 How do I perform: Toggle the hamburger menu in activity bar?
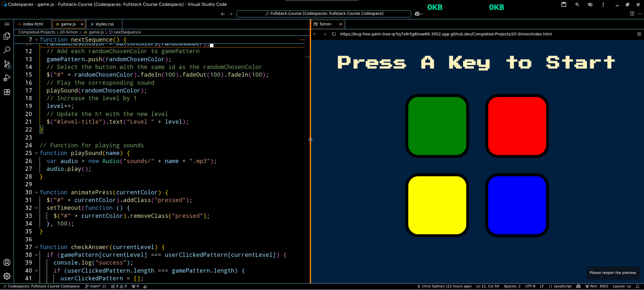7,24
